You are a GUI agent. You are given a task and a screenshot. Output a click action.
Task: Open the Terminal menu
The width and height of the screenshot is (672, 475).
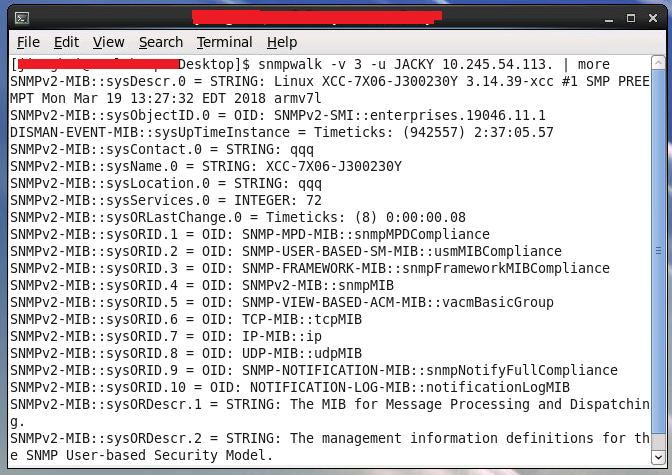tap(225, 42)
